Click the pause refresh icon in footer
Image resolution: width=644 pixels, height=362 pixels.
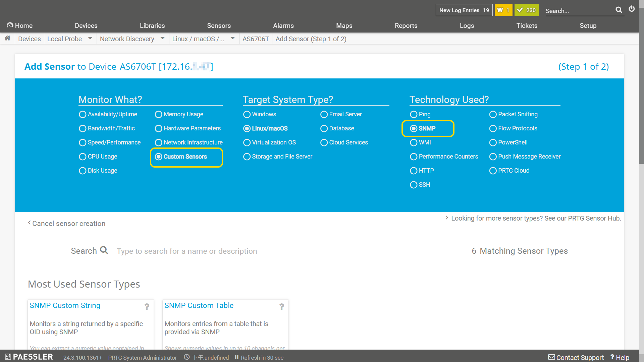click(237, 357)
